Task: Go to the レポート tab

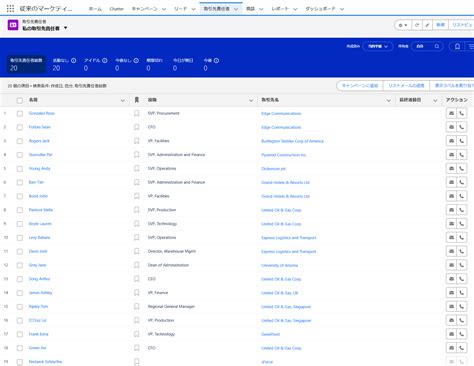Action: (x=280, y=9)
